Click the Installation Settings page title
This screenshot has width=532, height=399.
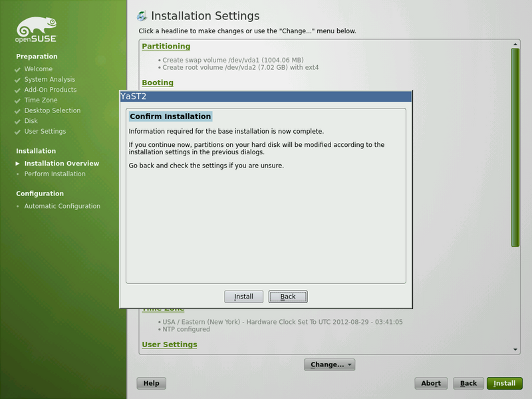pyautogui.click(x=205, y=16)
